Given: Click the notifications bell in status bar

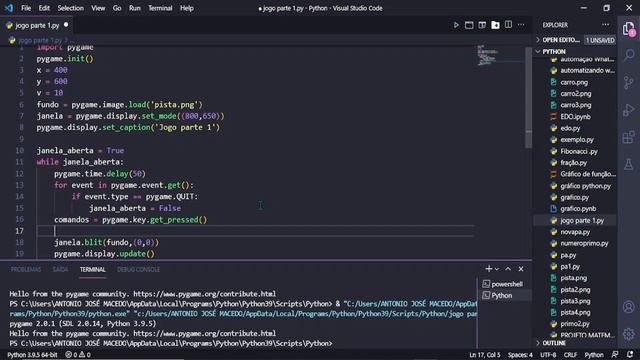Looking at the screenshot, I should point(630,355).
